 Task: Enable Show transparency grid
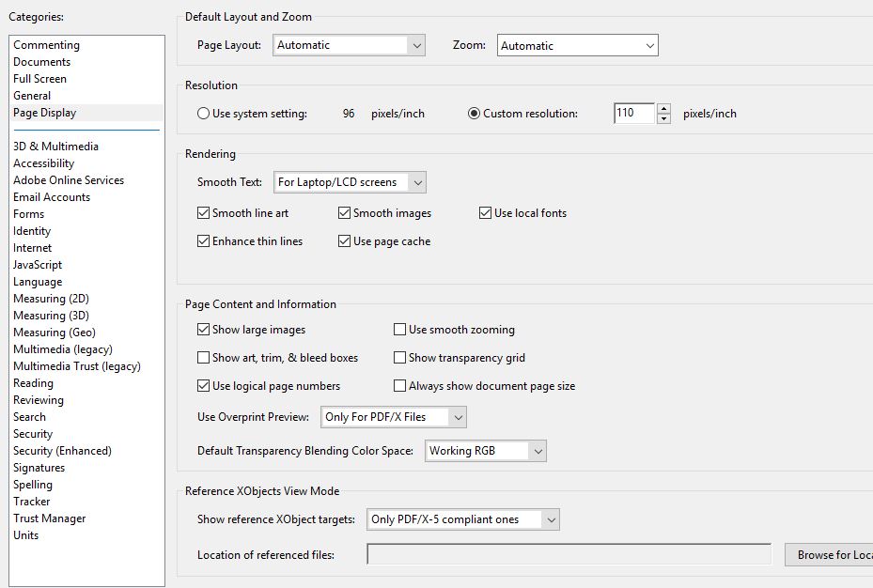tap(399, 358)
